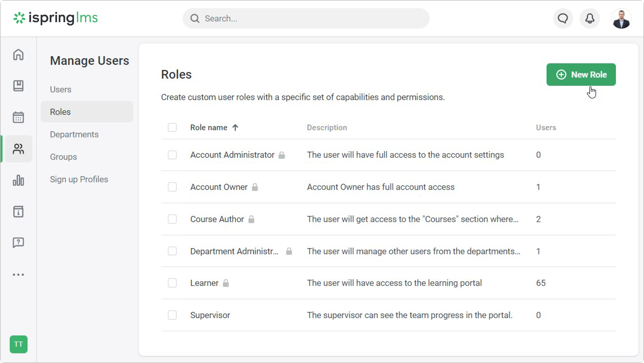Open the info page sidebar icon

point(18,212)
